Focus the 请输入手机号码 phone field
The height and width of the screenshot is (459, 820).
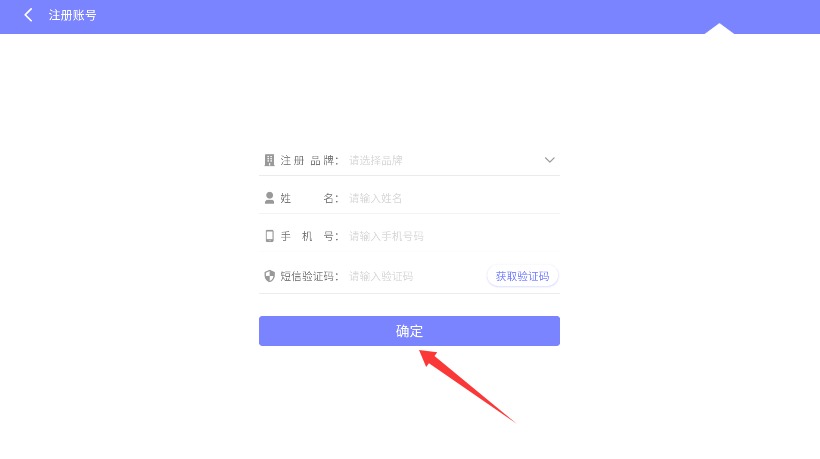click(x=454, y=236)
